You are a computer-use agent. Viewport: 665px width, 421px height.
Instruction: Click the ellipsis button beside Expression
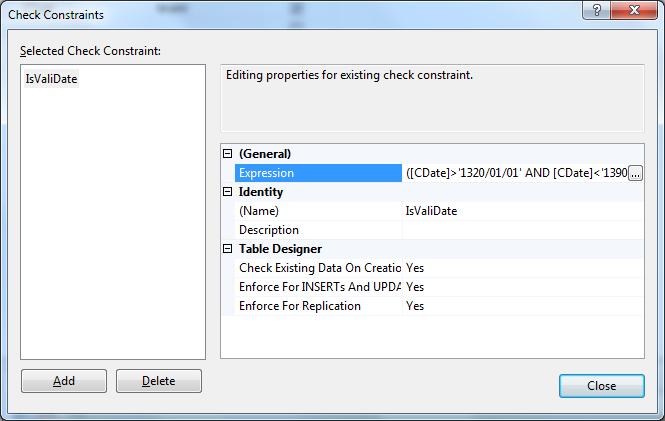tap(634, 174)
